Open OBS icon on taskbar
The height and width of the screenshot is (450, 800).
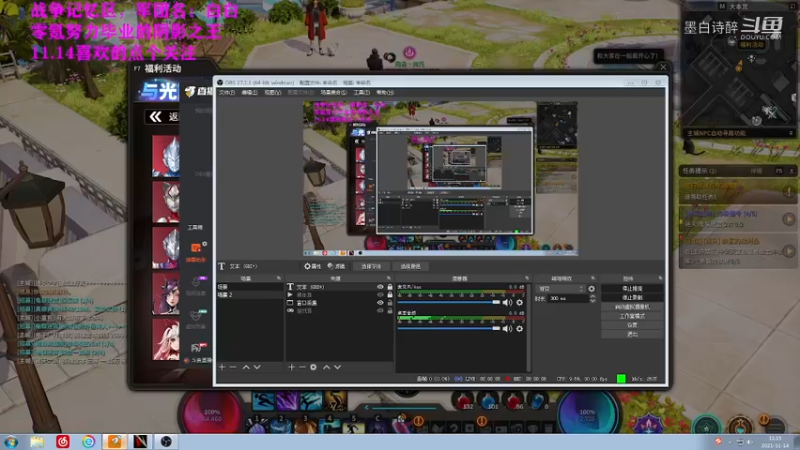[x=166, y=442]
